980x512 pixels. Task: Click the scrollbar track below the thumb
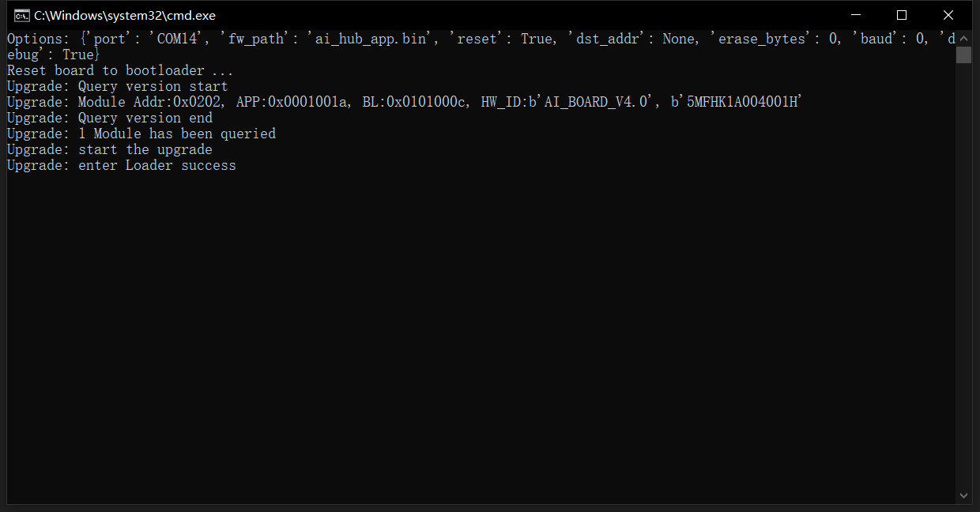(963, 275)
